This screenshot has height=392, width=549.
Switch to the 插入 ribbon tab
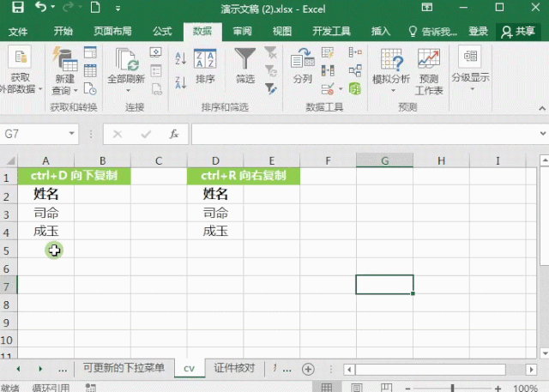pyautogui.click(x=381, y=32)
